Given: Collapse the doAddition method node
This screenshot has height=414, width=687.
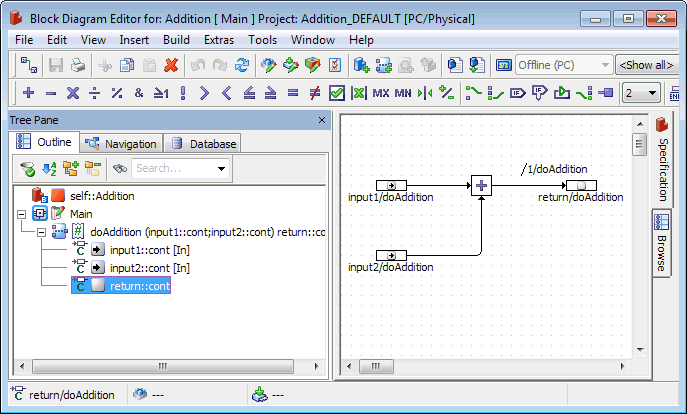Looking at the screenshot, I should (41, 232).
